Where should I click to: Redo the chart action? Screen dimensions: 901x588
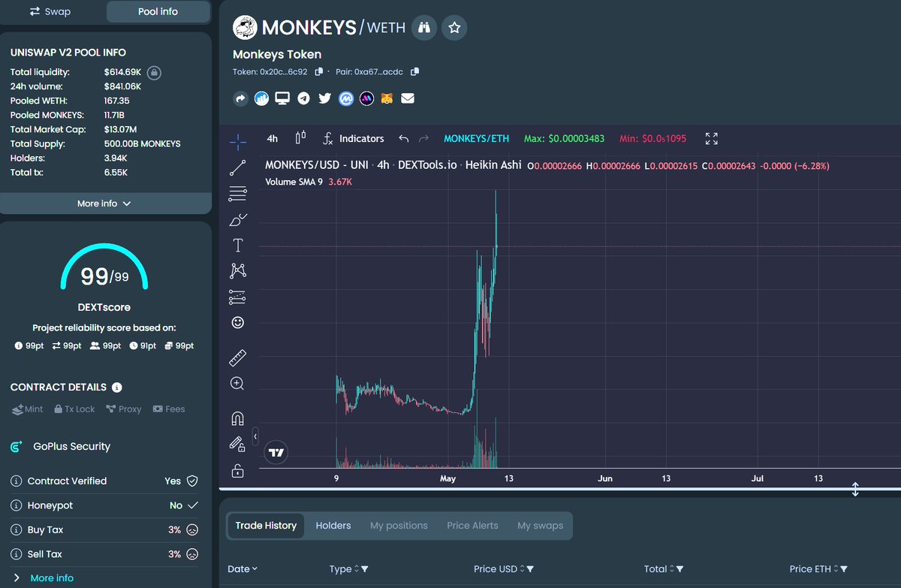click(x=423, y=138)
